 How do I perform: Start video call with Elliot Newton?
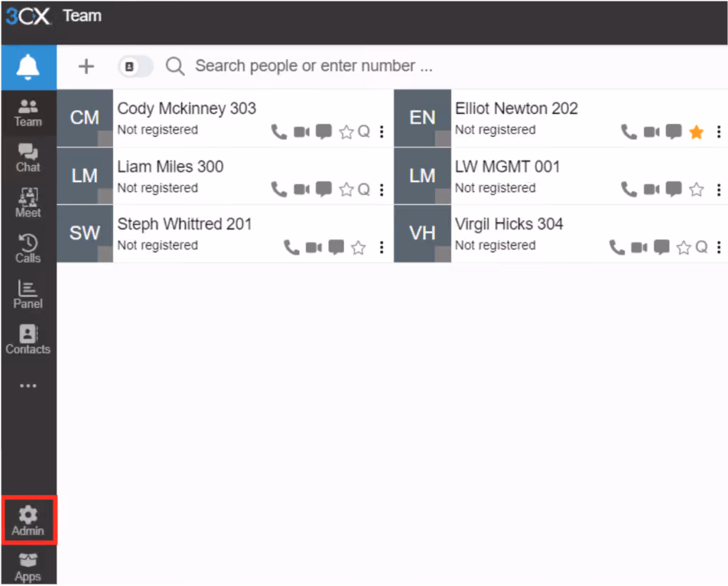(652, 132)
